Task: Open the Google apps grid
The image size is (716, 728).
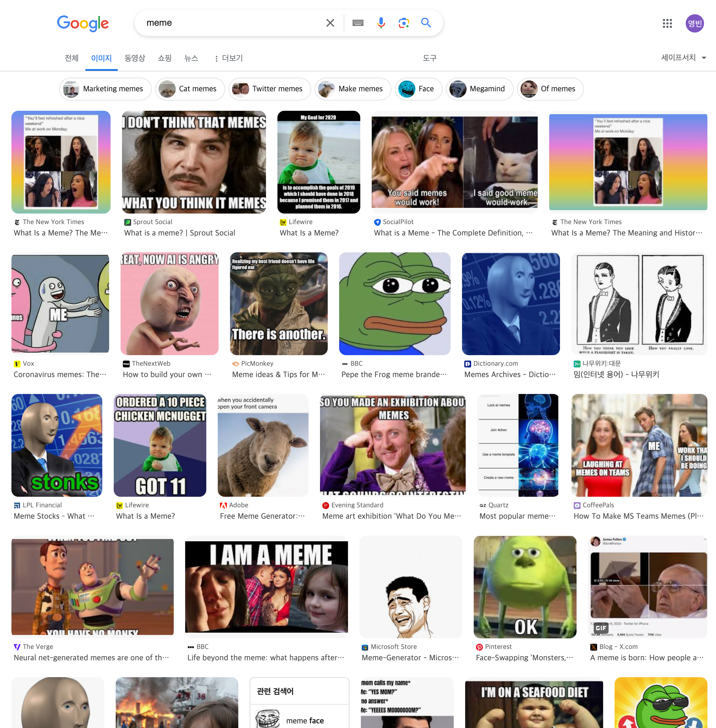Action: (x=667, y=23)
